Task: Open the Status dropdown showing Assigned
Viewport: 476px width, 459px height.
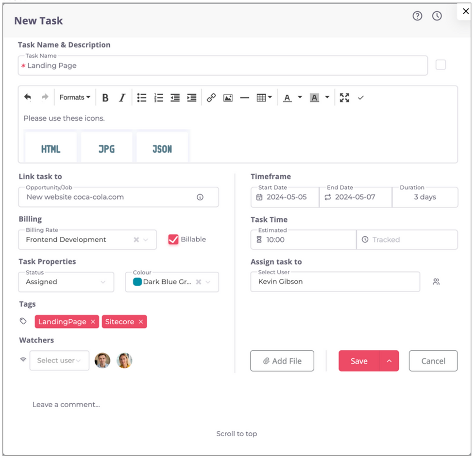Action: click(66, 282)
